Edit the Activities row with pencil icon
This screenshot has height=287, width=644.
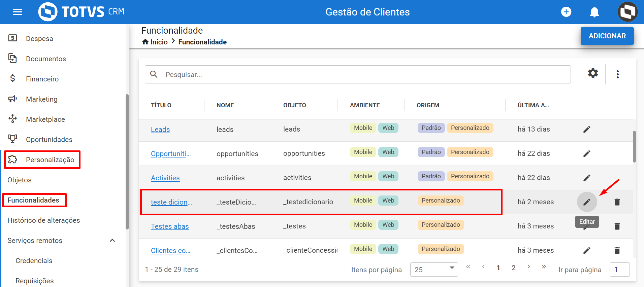587,178
